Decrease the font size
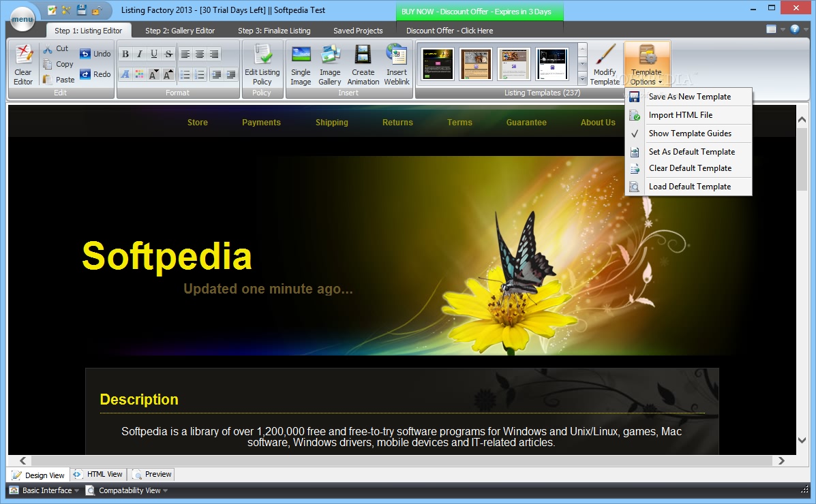This screenshot has height=504, width=816. tap(154, 75)
